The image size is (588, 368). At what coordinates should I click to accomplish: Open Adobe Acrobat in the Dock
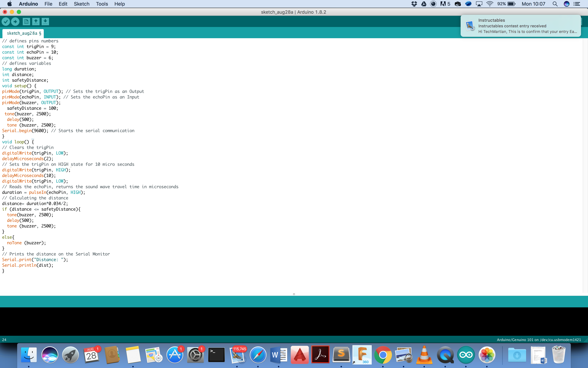click(320, 355)
